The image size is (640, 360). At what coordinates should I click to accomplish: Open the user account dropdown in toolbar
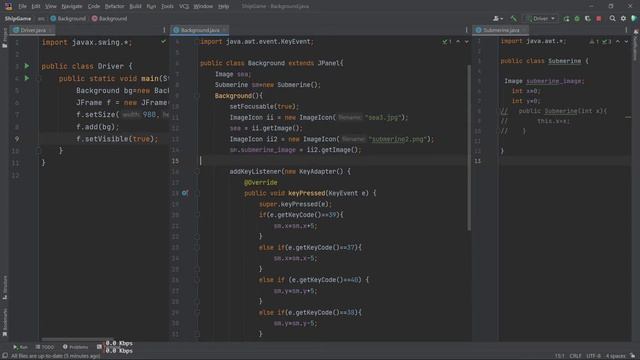coord(498,18)
